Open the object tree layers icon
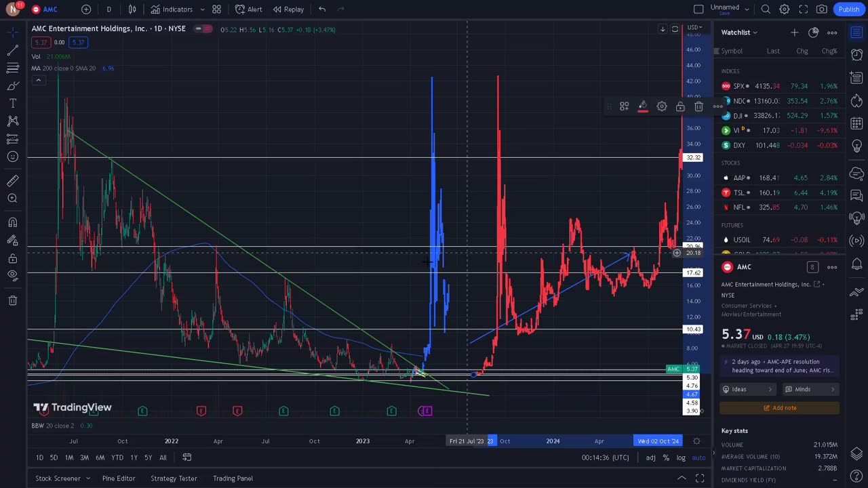The height and width of the screenshot is (488, 868). 856,454
